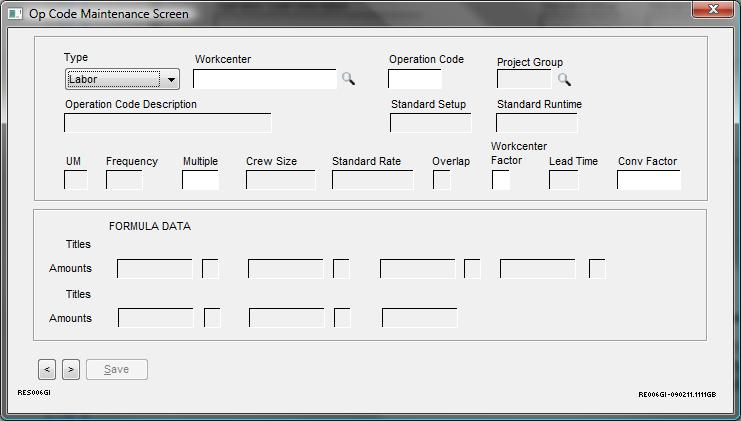Click the Conv Factor label
741x421 pixels.
click(x=647, y=161)
